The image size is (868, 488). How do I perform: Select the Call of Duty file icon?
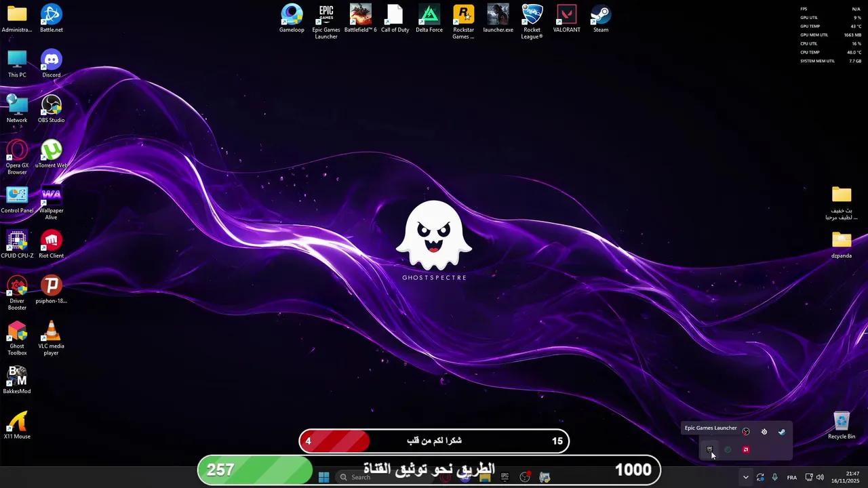coord(395,19)
